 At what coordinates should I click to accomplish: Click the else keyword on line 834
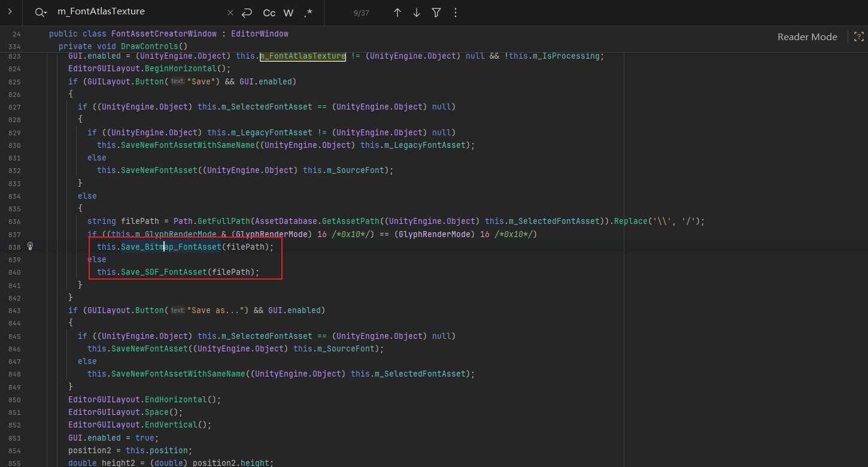pos(87,196)
